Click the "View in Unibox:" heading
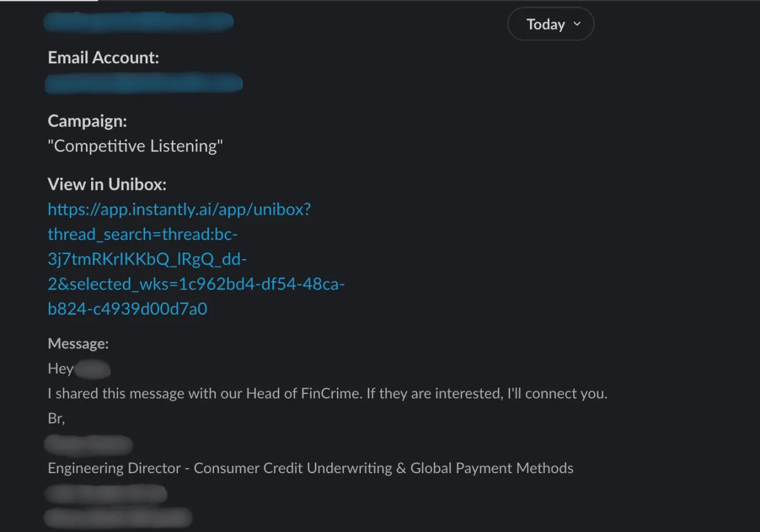 pos(107,184)
